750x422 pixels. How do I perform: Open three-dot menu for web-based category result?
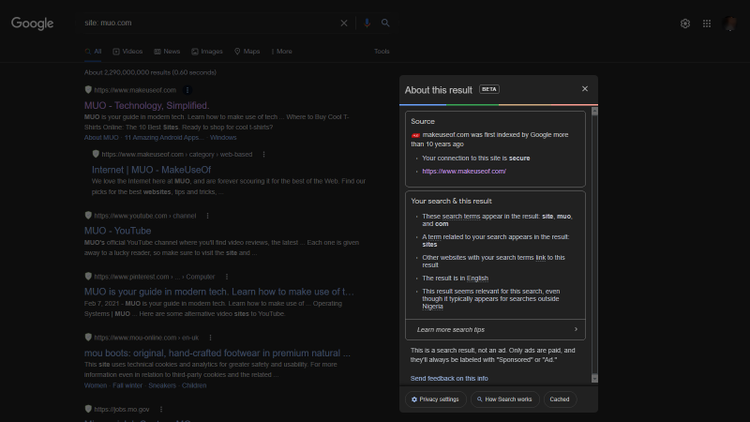pyautogui.click(x=264, y=155)
